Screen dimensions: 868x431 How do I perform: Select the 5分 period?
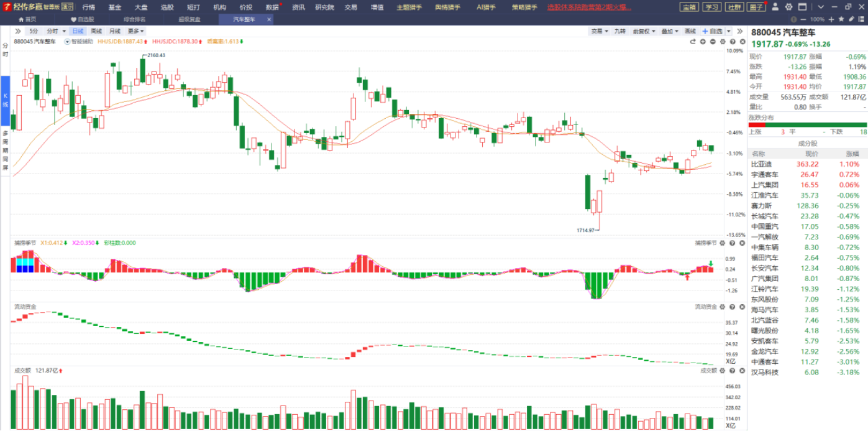[34, 31]
